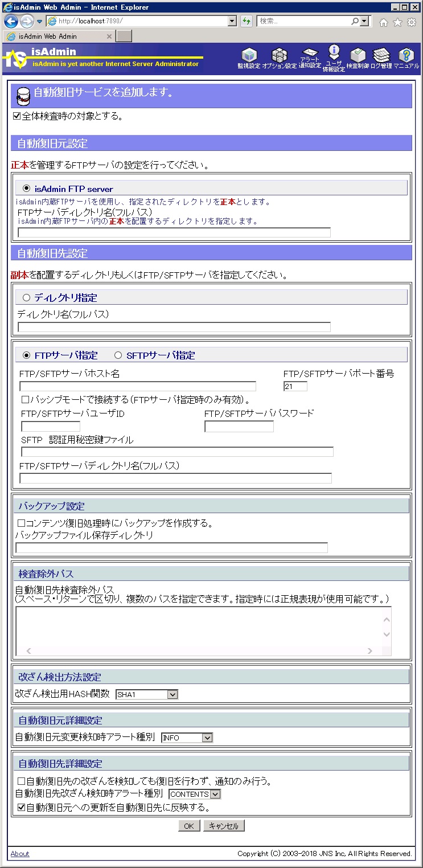Open 検査制御 checkmark box icon
This screenshot has width=423, height=868.
(358, 58)
